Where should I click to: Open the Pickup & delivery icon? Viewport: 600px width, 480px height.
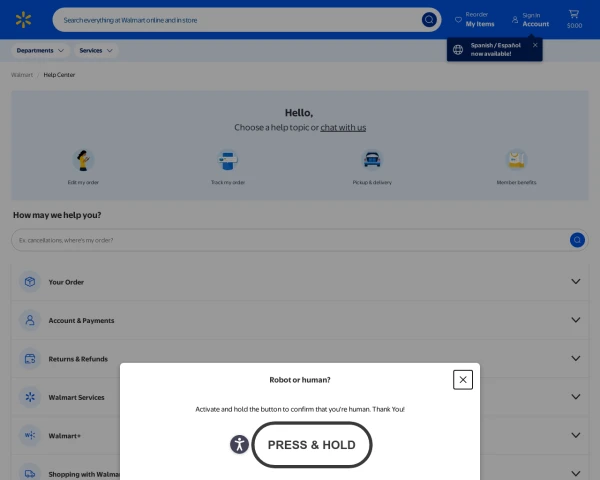[372, 160]
